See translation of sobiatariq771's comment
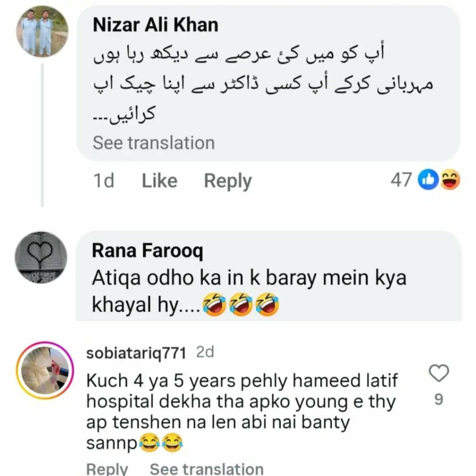476x476 pixels. pyautogui.click(x=206, y=469)
